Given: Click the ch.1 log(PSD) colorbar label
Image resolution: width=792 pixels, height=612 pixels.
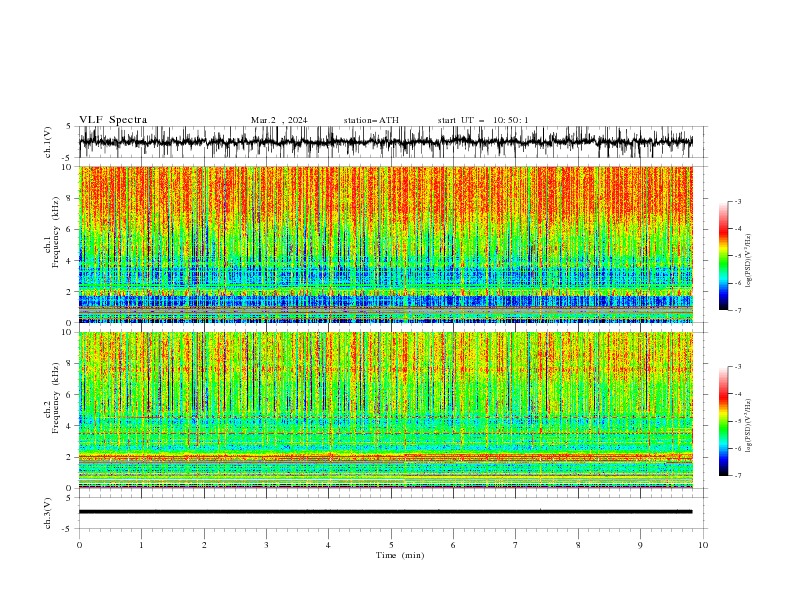Looking at the screenshot, I should tap(748, 260).
